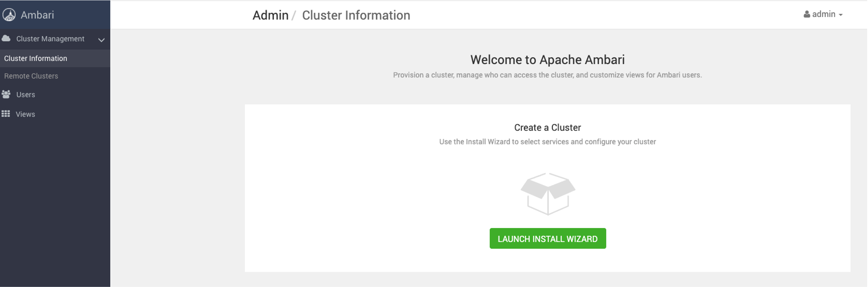The width and height of the screenshot is (868, 287).
Task: Click the admin user silhouette icon
Action: pos(806,14)
